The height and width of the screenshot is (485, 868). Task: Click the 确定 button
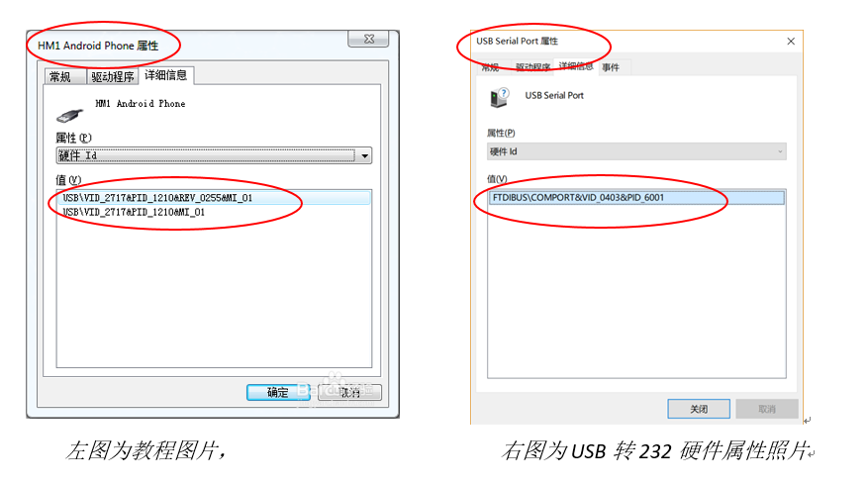point(278,393)
